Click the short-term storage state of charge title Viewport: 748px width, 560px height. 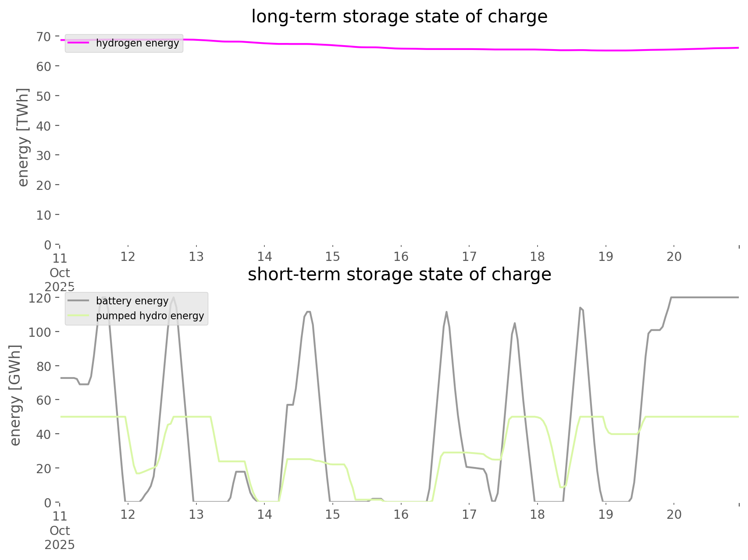click(399, 275)
